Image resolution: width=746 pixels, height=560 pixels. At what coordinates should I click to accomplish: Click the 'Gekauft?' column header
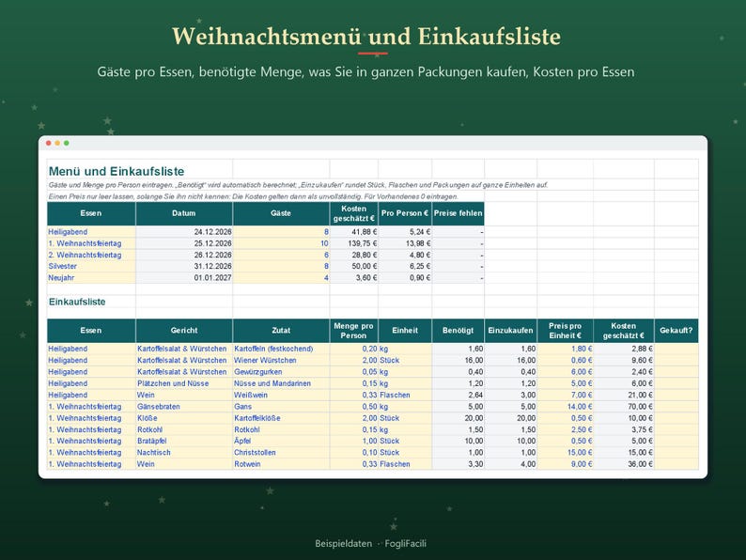pos(676,331)
